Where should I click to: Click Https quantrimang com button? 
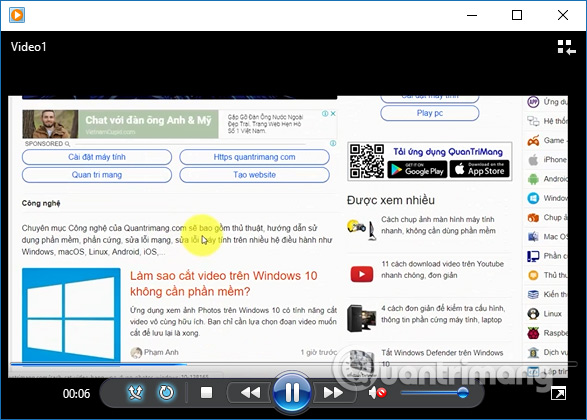255,157
